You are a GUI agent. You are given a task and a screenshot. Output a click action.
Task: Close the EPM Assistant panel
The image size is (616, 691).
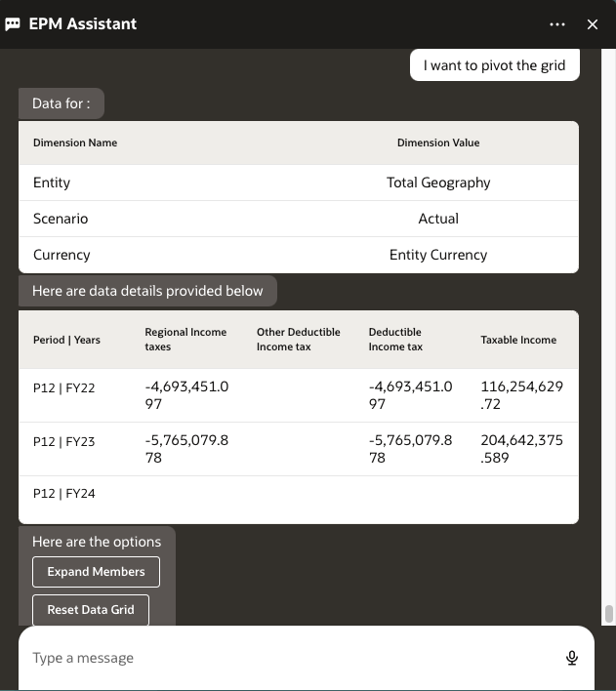pos(592,24)
